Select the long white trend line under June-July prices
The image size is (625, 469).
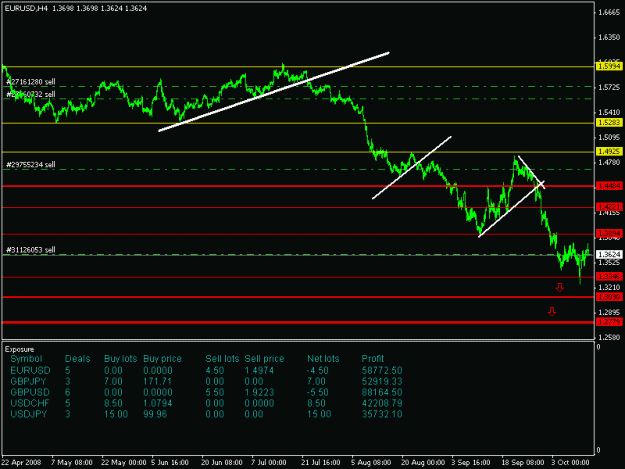click(x=274, y=91)
